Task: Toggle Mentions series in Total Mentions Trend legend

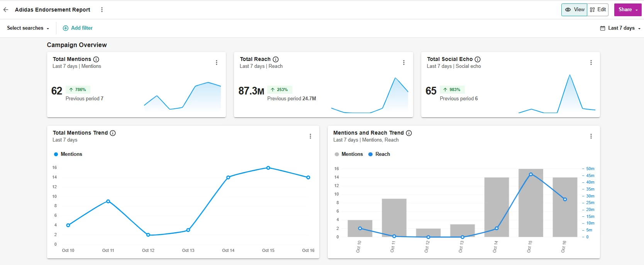Action: pos(68,154)
